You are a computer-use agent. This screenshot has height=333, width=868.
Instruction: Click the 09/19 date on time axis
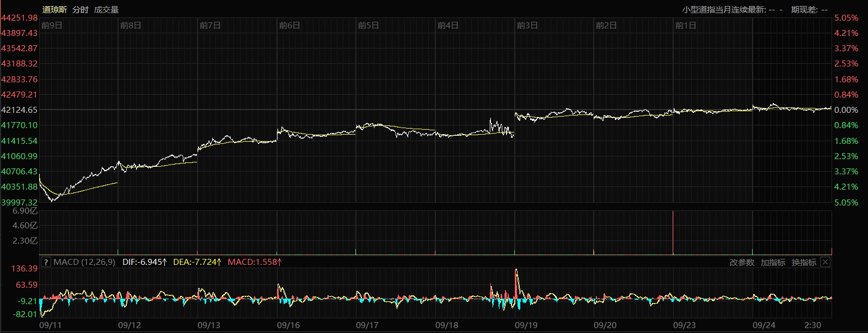coord(526,325)
